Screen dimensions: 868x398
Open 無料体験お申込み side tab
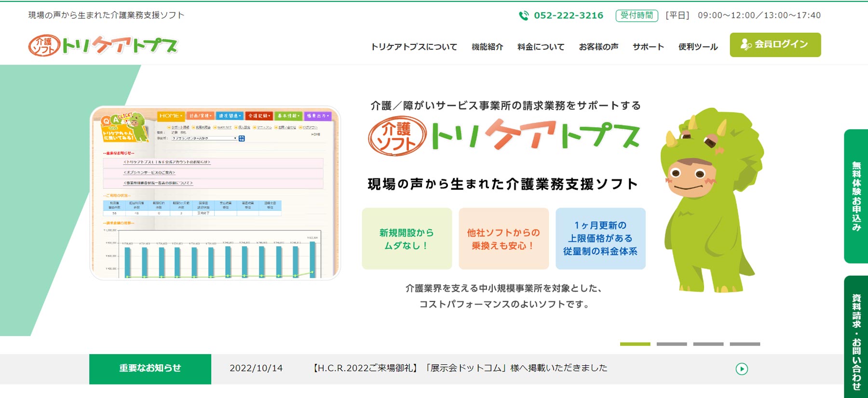(856, 196)
